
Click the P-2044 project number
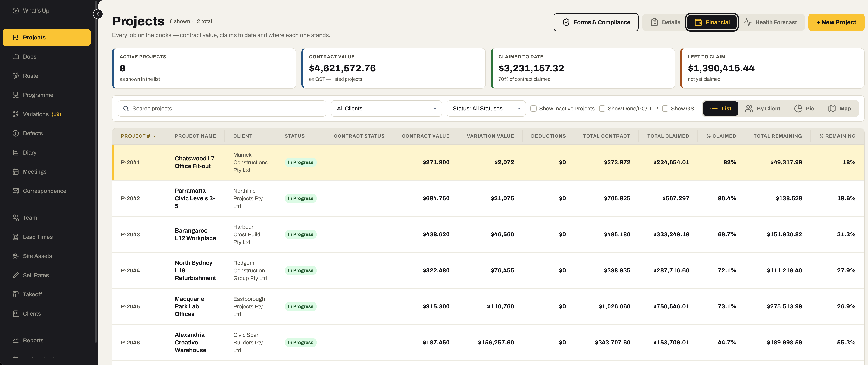coord(130,270)
